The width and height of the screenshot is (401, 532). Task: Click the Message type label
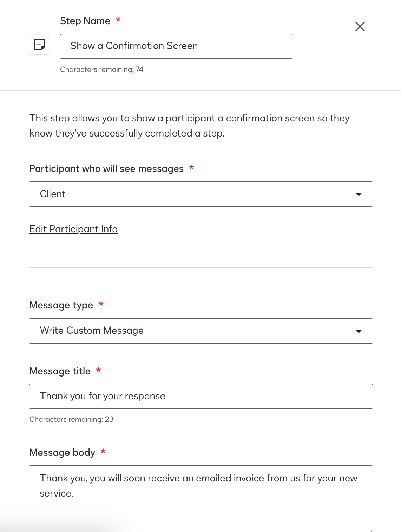click(61, 305)
